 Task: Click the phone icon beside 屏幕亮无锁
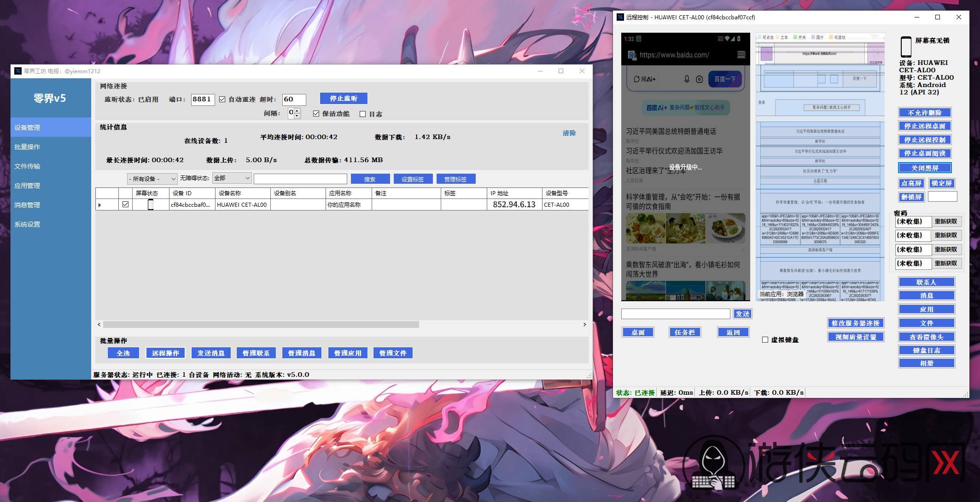click(x=905, y=47)
